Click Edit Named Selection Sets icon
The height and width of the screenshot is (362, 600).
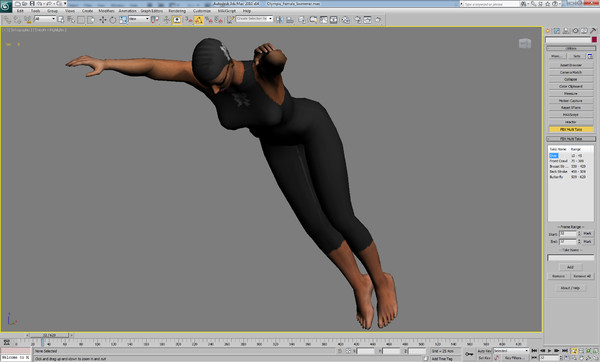tap(230, 20)
